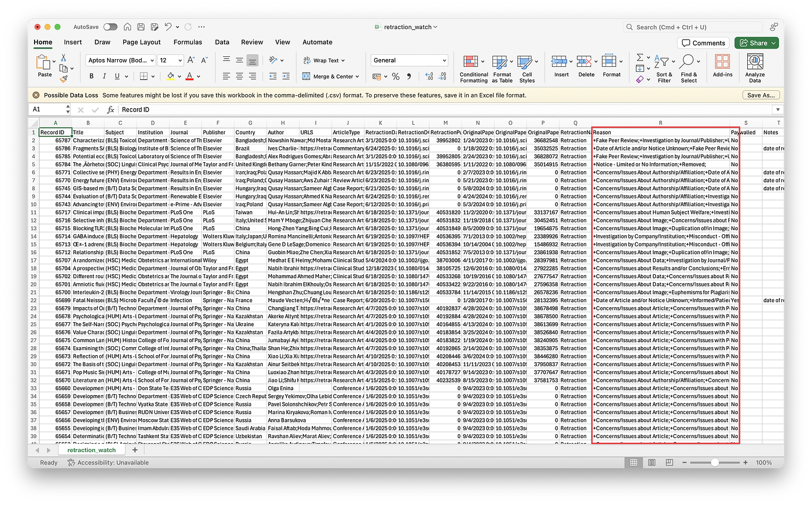Click the Insert cells icon

point(558,61)
